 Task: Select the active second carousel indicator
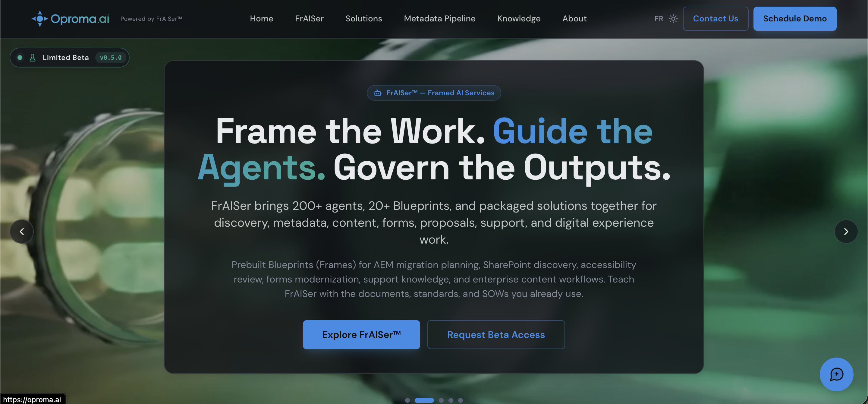(424, 400)
